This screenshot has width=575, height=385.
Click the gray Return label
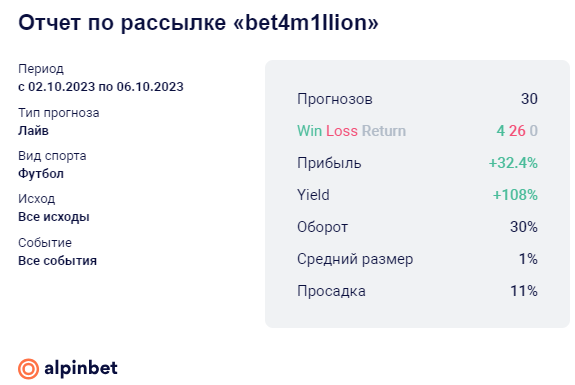[x=384, y=131]
